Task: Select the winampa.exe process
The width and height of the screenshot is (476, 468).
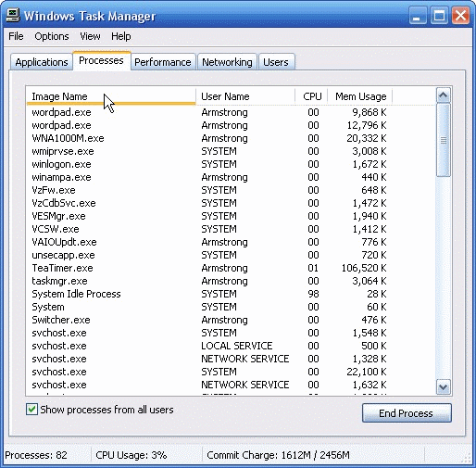Action: pos(232,177)
